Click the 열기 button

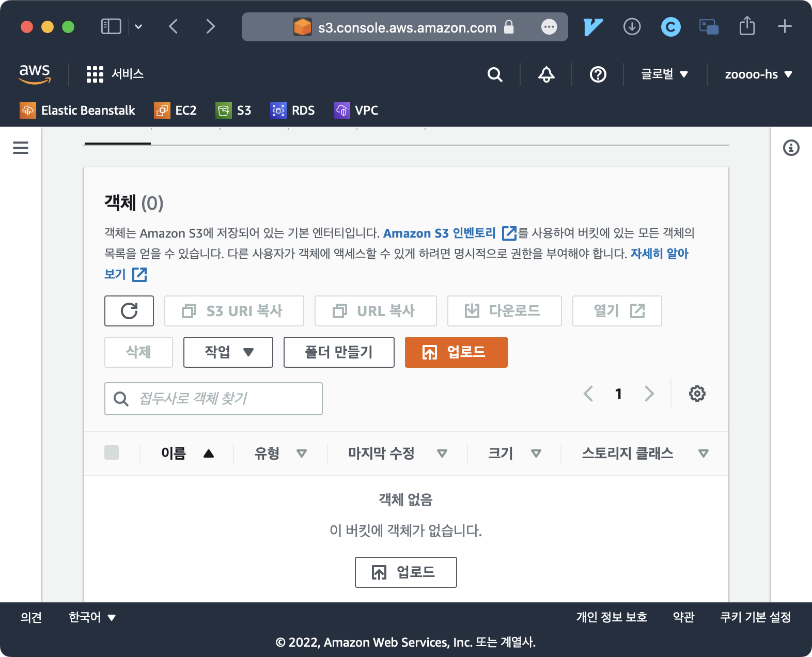[x=617, y=311]
